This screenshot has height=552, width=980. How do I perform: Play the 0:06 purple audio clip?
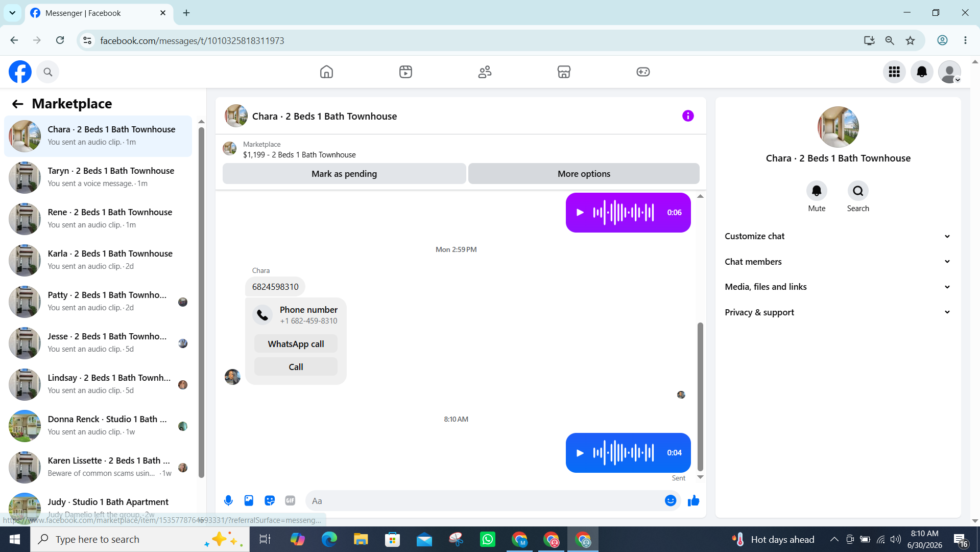[x=580, y=213]
